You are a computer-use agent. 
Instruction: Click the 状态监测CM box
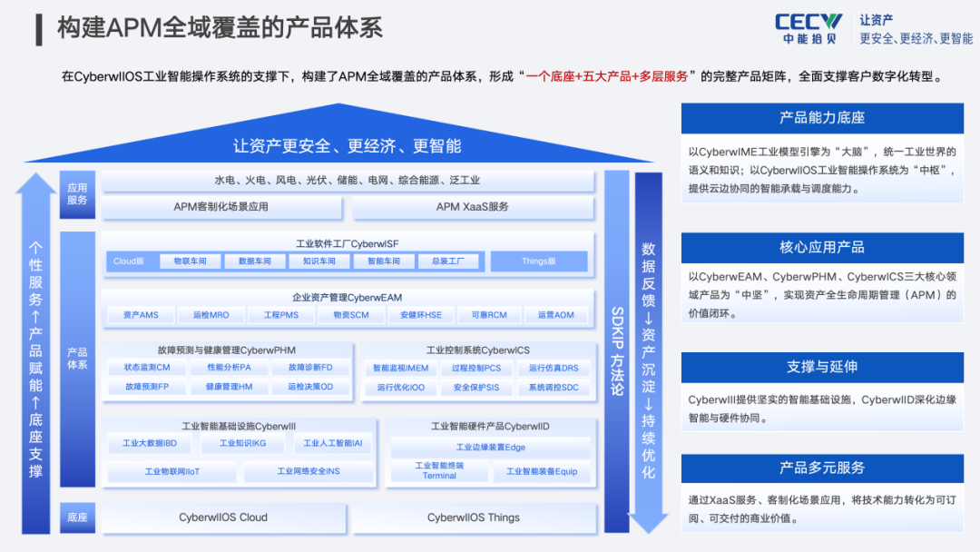click(x=147, y=368)
